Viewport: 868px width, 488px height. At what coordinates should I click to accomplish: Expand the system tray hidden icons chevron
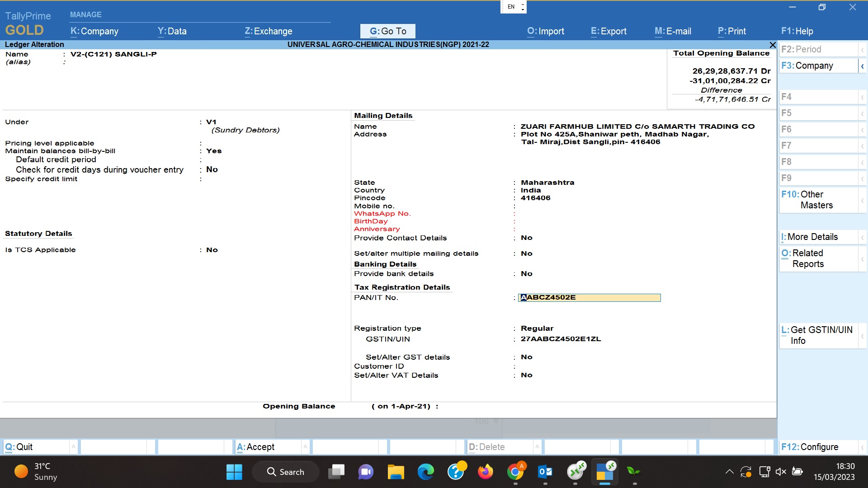729,472
